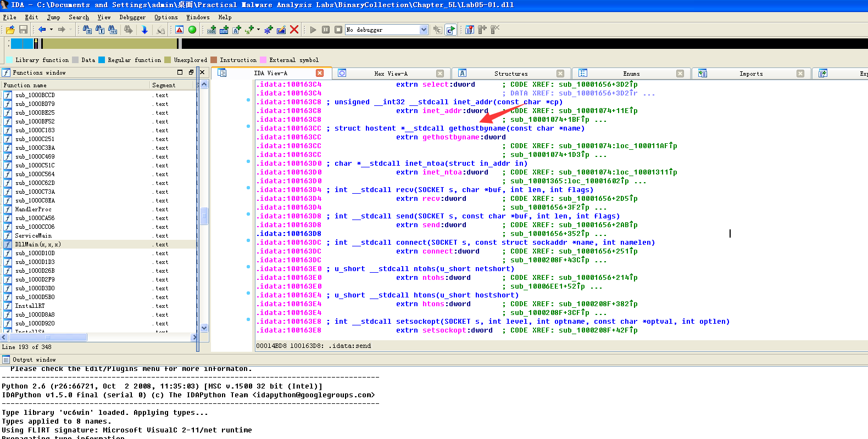Image resolution: width=868 pixels, height=439 pixels.
Task: Click the connect extrn name in disassembly
Action: (438, 251)
